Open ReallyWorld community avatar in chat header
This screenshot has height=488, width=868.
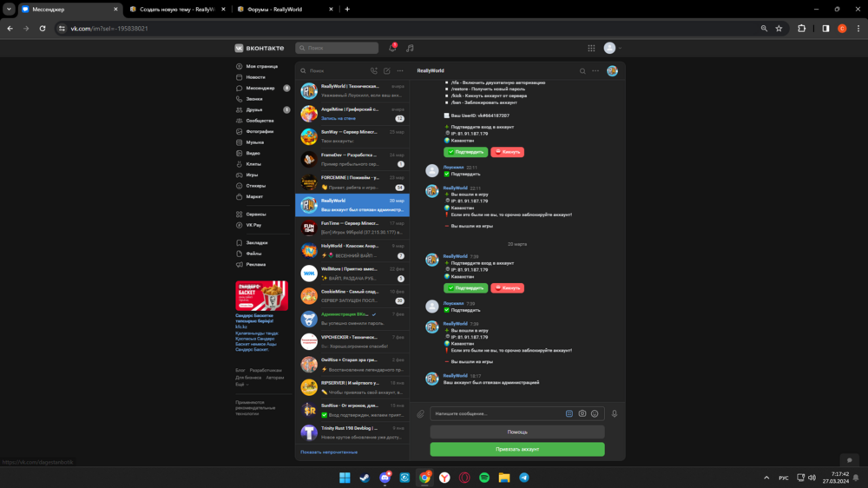coord(612,71)
